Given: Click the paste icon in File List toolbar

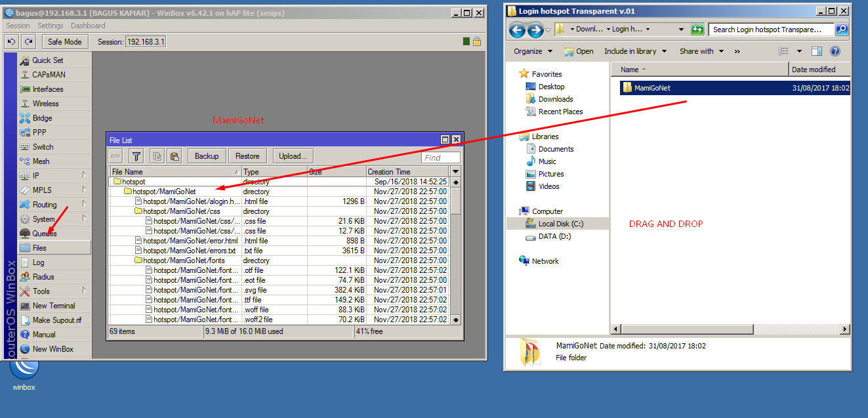Looking at the screenshot, I should tap(175, 156).
